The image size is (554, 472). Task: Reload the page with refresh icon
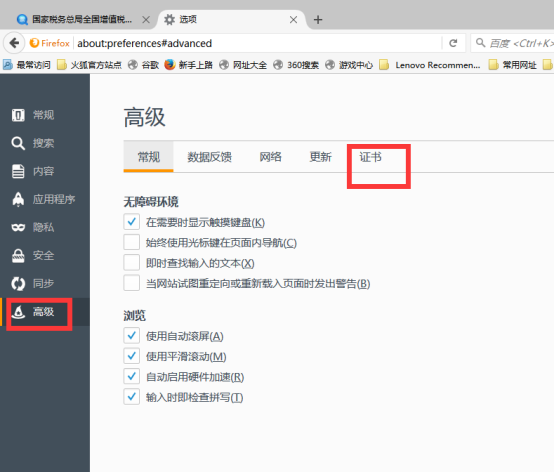pyautogui.click(x=453, y=43)
